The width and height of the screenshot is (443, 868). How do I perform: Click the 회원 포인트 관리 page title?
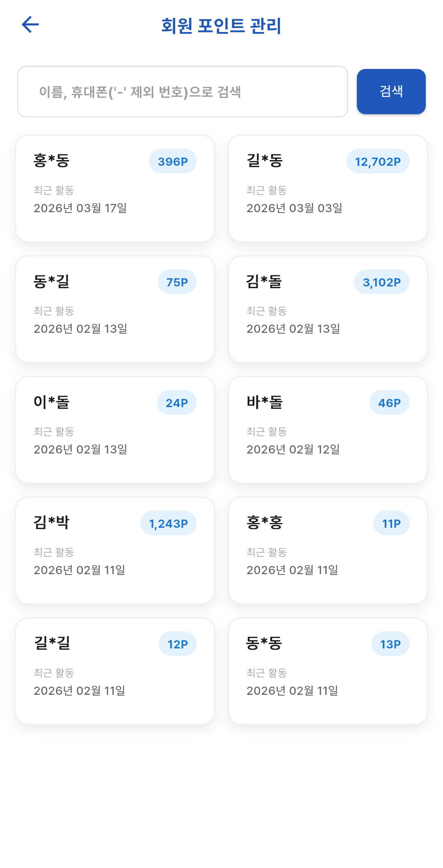[221, 25]
